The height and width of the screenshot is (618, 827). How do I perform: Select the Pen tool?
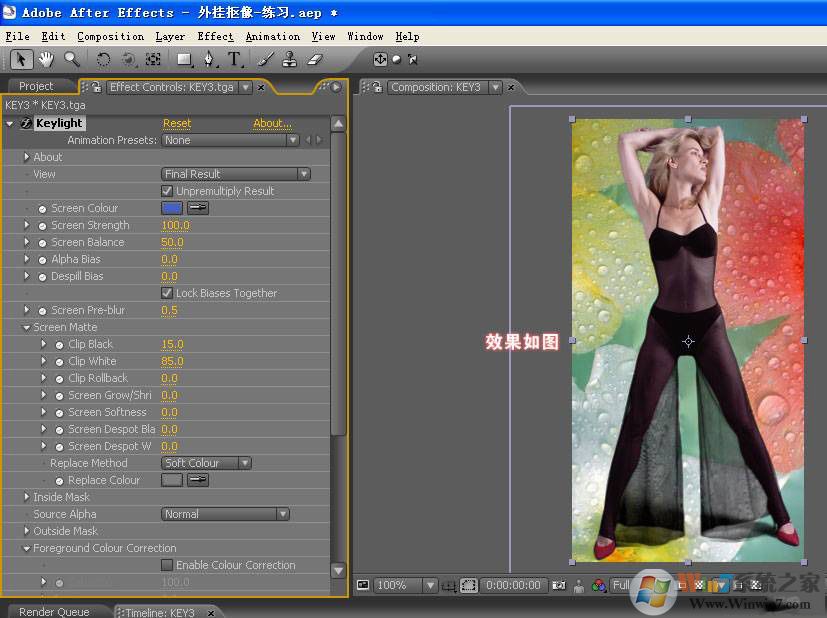(x=208, y=60)
